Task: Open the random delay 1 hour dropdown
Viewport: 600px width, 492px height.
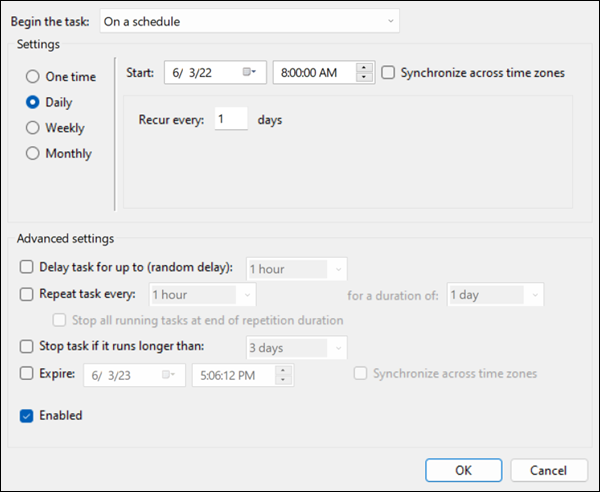Action: 296,269
